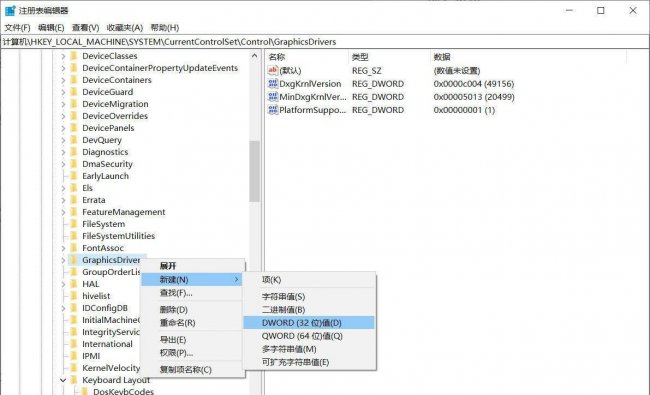Click the Keyboard Layout folder icon
Screen dimensions: 650x395
click(x=74, y=380)
